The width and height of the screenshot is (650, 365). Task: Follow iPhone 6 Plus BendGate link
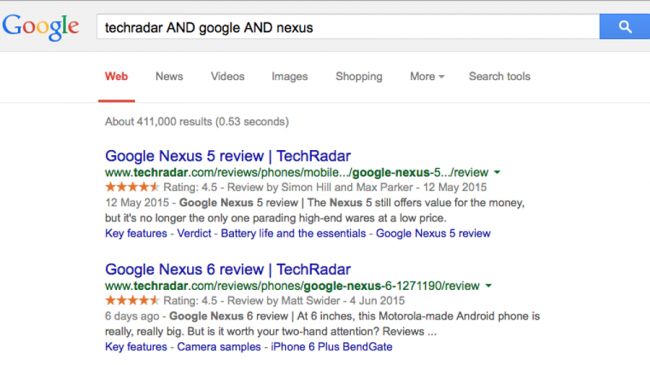click(x=331, y=347)
